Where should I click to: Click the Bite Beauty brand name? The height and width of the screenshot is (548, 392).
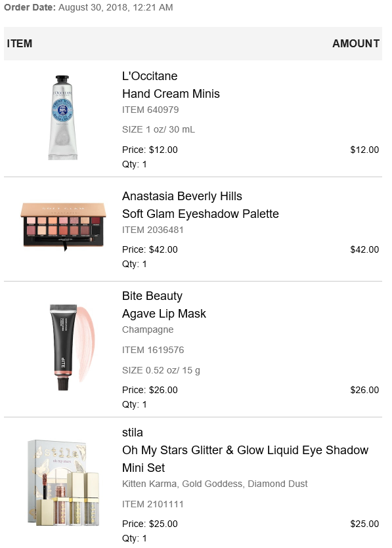click(152, 297)
